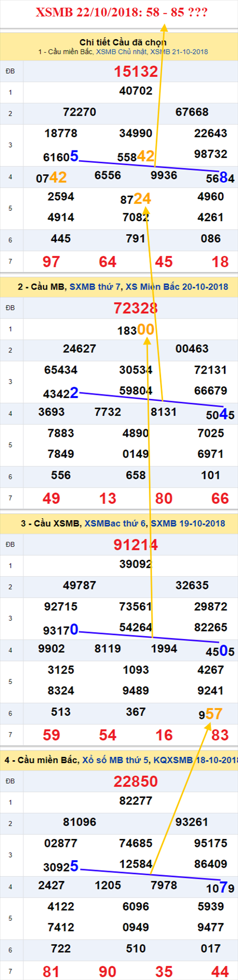
Task: Select seventh prize number 44
Action: pos(220,972)
